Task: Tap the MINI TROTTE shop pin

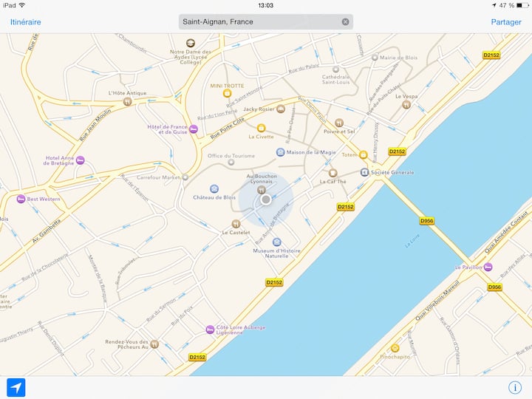Action: (x=227, y=93)
